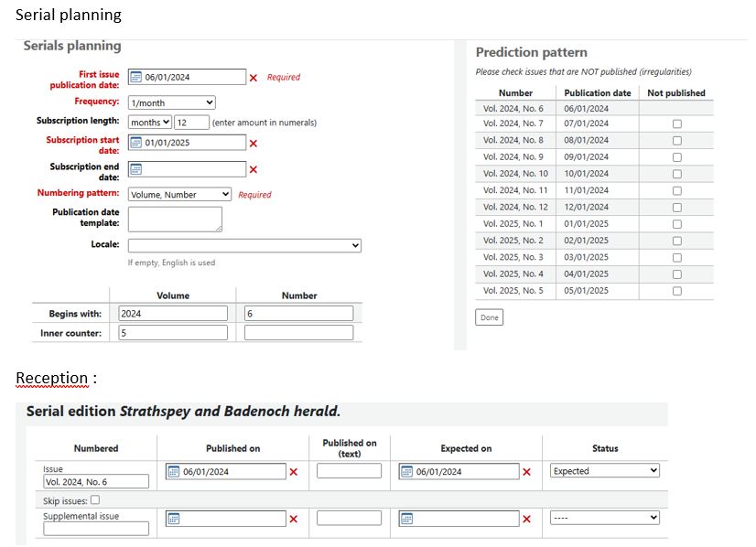Open the Frequency dropdown
Screen dimensions: 756x547
click(171, 102)
